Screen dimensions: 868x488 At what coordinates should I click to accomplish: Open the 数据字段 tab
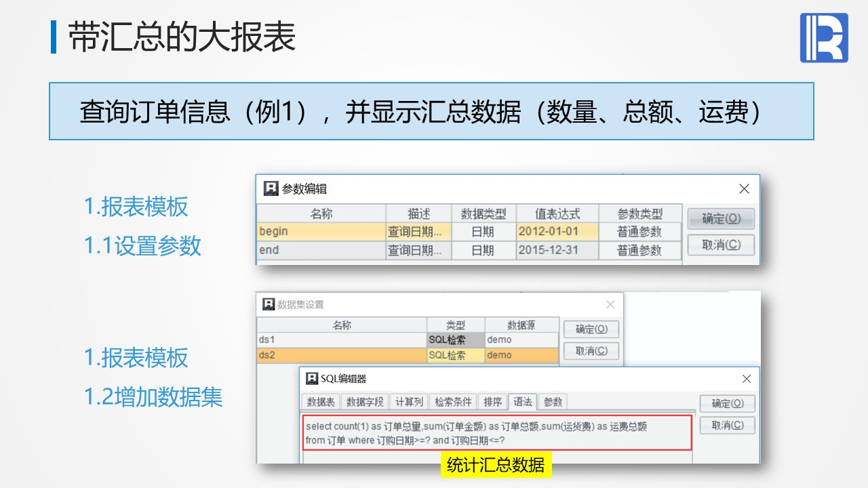point(365,402)
